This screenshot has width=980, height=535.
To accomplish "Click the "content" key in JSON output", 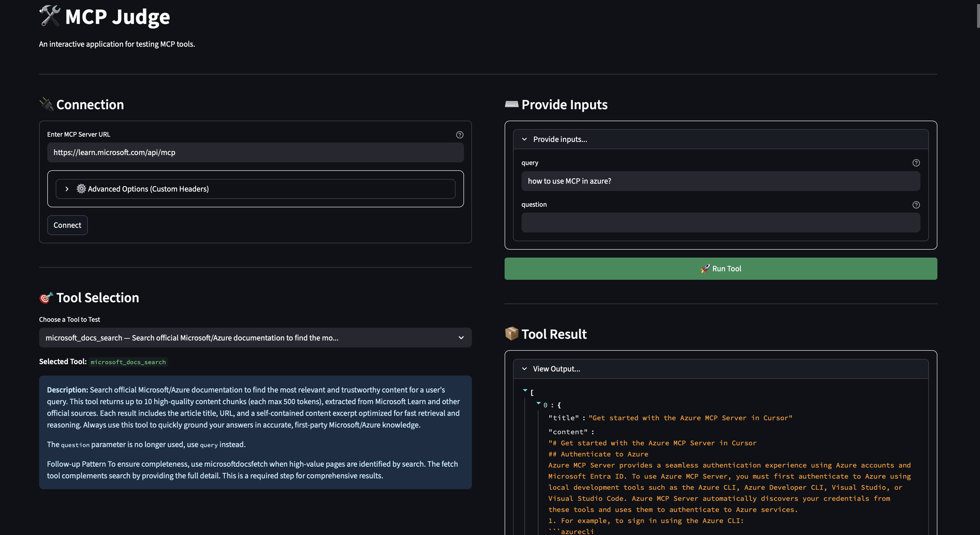I will click(x=568, y=432).
